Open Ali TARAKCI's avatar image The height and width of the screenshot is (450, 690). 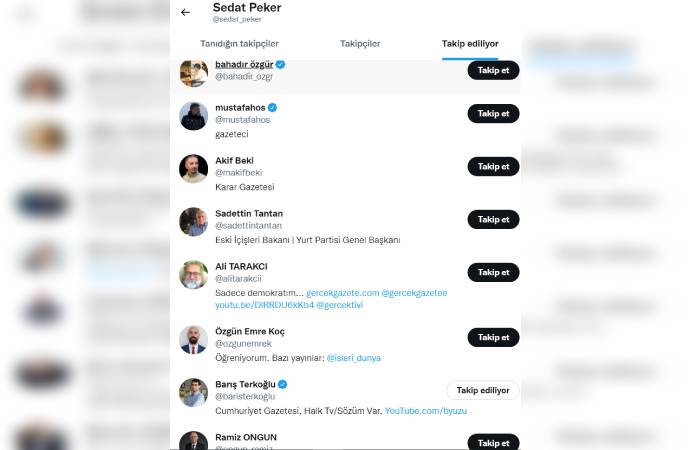point(193,274)
